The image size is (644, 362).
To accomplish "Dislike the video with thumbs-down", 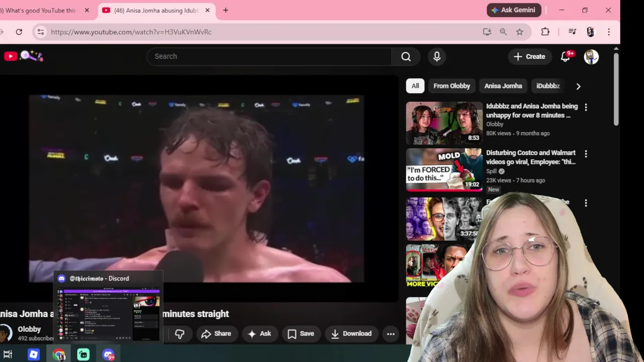I will pos(180,334).
